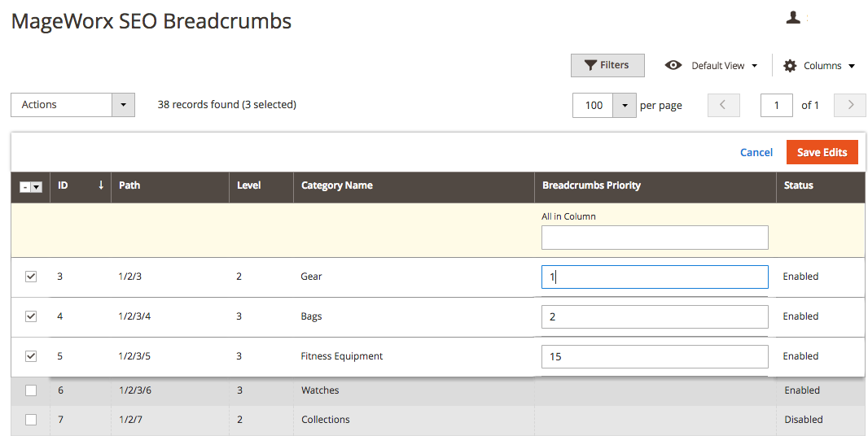The width and height of the screenshot is (868, 436).
Task: Uncheck the Bags row checkbox
Action: click(x=31, y=316)
